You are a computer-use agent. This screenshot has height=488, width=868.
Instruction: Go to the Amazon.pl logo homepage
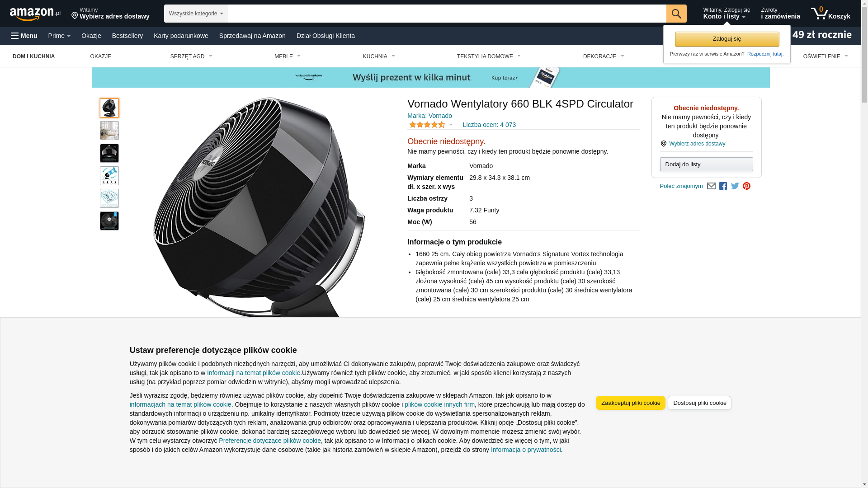[x=35, y=14]
